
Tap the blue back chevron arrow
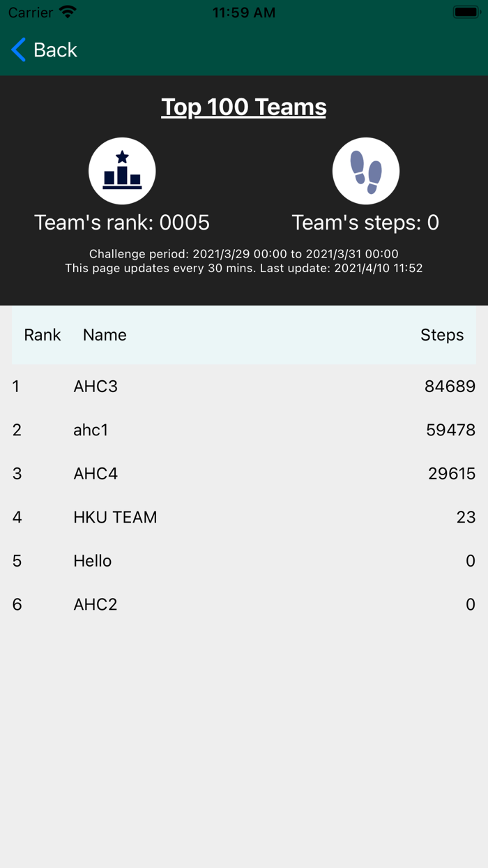click(17, 50)
